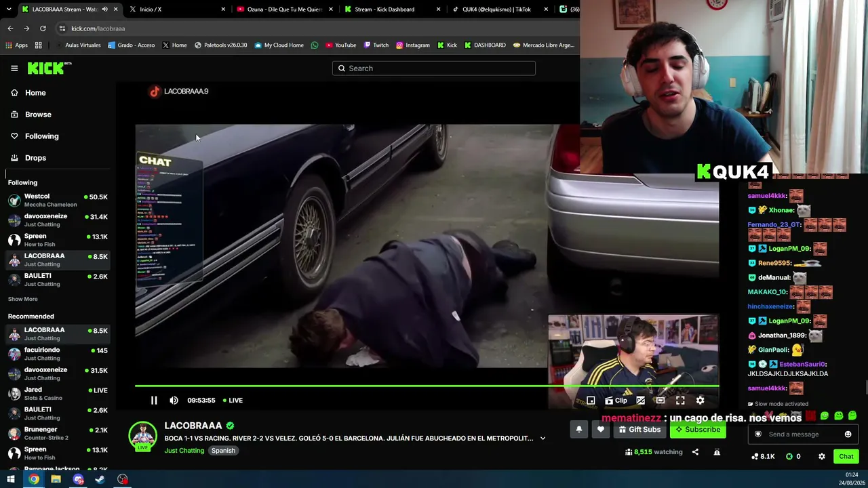The width and height of the screenshot is (868, 488).
Task: Open the DASHBOARD bookmark
Action: click(485, 45)
